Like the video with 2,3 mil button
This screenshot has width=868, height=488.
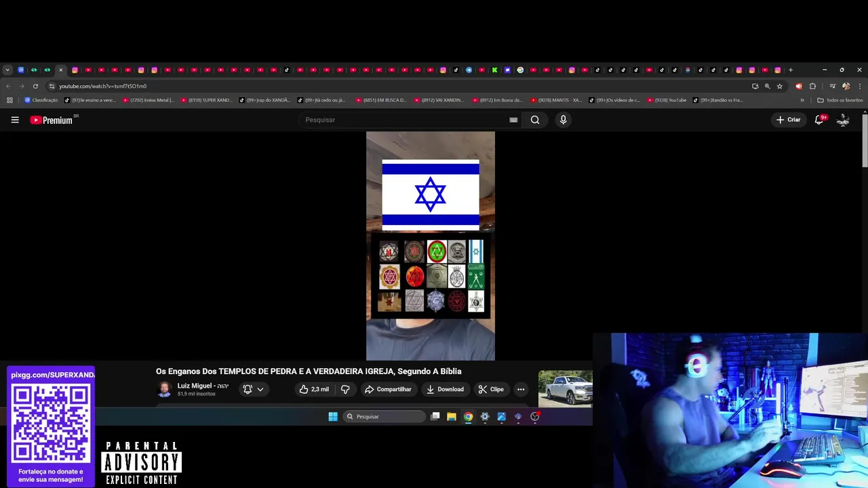click(x=314, y=389)
